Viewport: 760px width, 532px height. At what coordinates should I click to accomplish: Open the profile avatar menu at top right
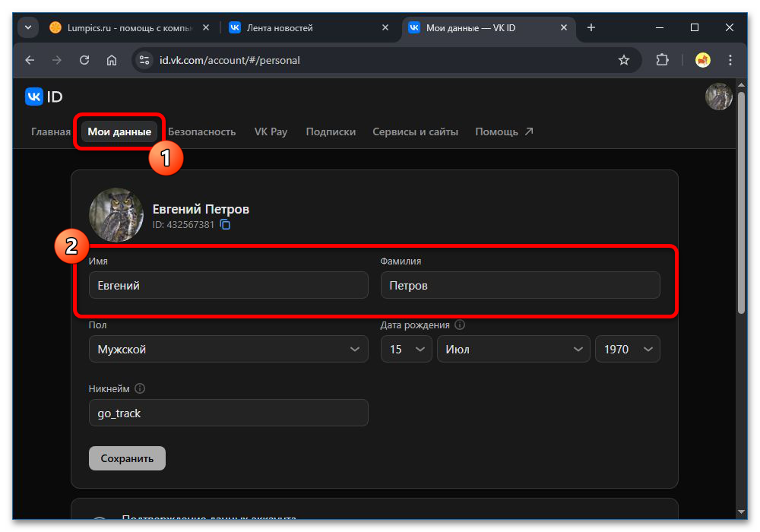coord(718,97)
